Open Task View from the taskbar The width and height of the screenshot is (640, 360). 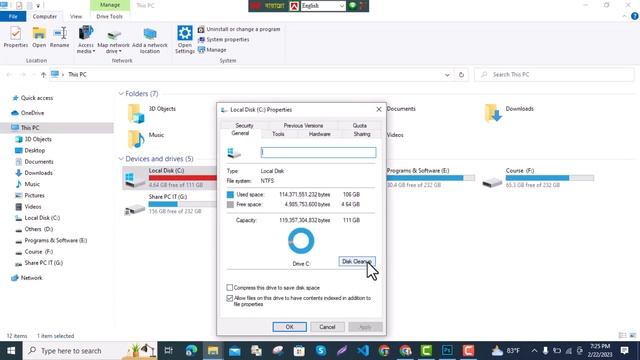(x=168, y=351)
